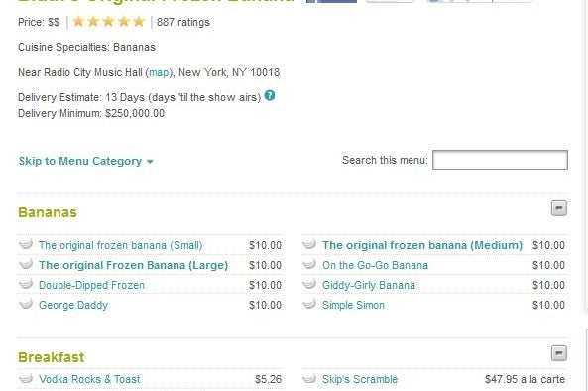
Task: Click the 887 ratings text
Action: [183, 22]
